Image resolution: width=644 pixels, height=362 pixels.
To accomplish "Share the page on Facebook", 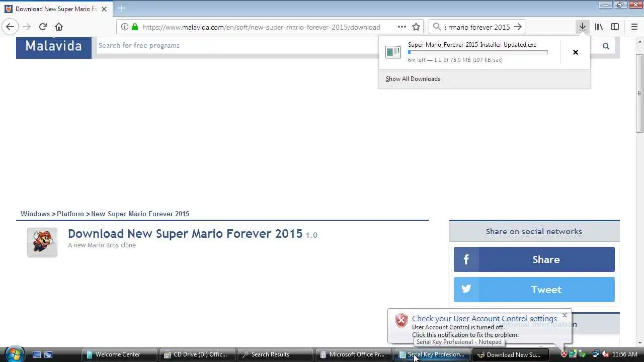I will click(x=534, y=259).
